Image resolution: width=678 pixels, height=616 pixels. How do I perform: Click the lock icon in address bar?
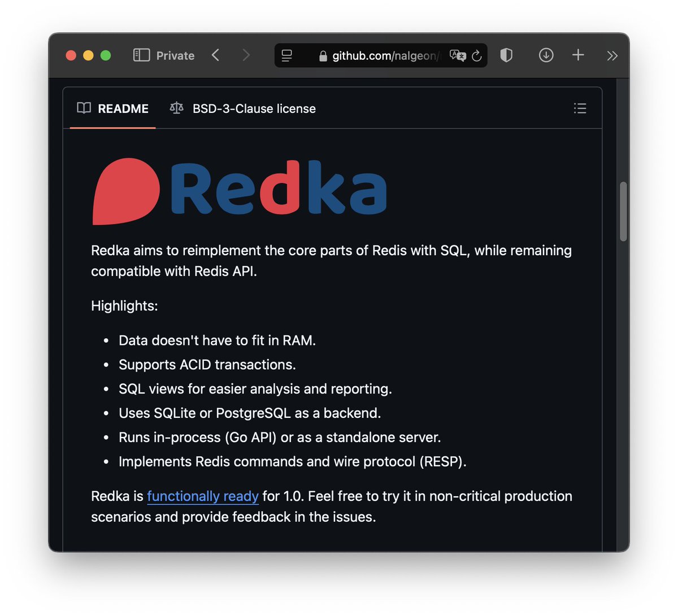point(323,56)
